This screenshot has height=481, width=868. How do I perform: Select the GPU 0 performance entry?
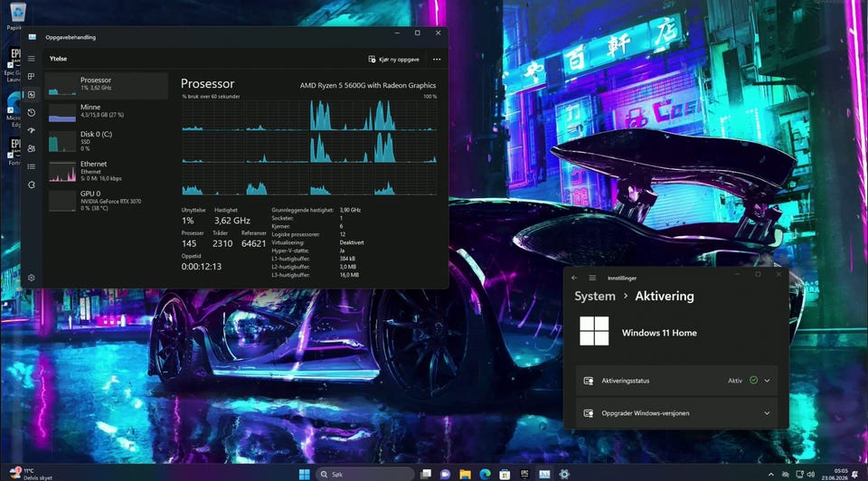107,201
